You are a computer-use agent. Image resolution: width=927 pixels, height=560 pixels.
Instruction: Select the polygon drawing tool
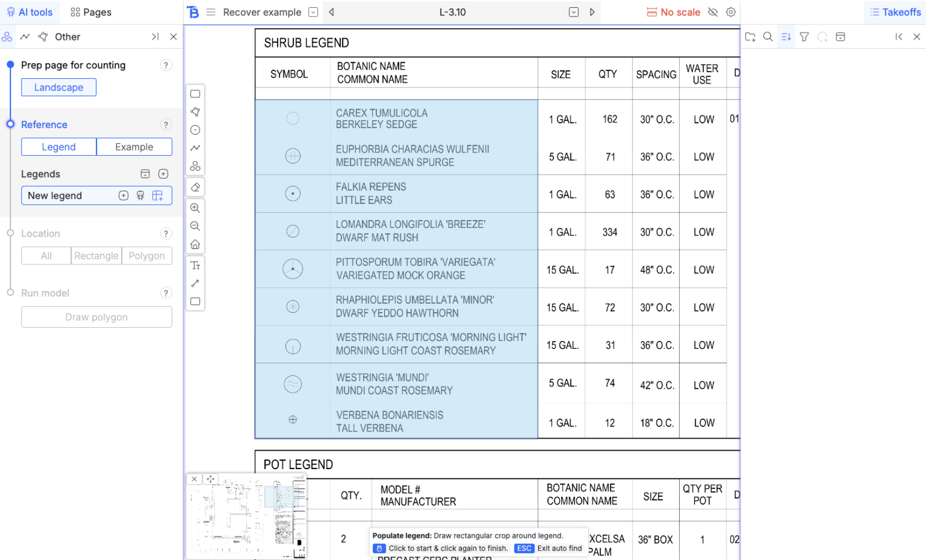(x=195, y=112)
